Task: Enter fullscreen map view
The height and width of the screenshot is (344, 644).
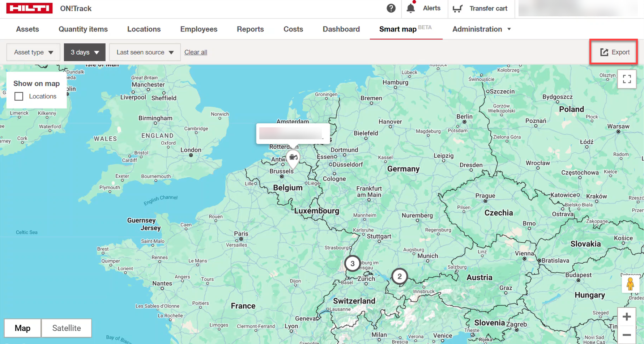Action: (627, 79)
